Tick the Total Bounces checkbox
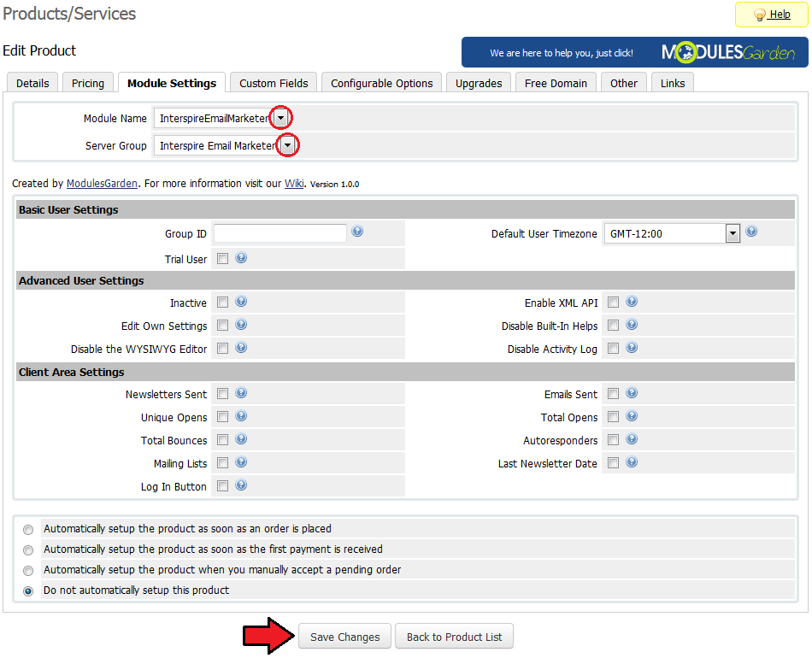Screen dimensions: 812x658 click(223, 440)
